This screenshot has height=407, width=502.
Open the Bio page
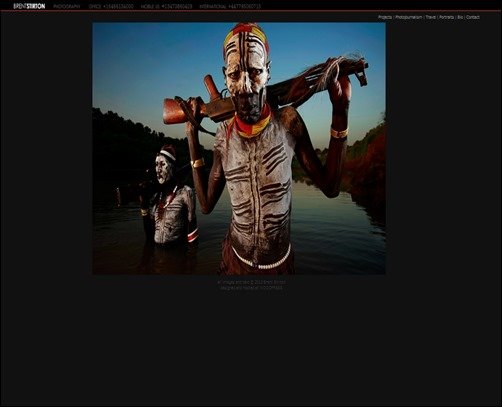click(460, 17)
